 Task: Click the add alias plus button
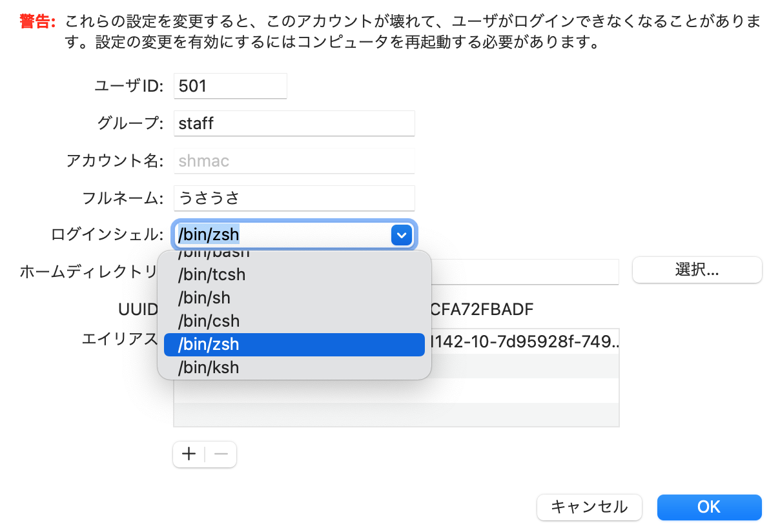(x=188, y=454)
